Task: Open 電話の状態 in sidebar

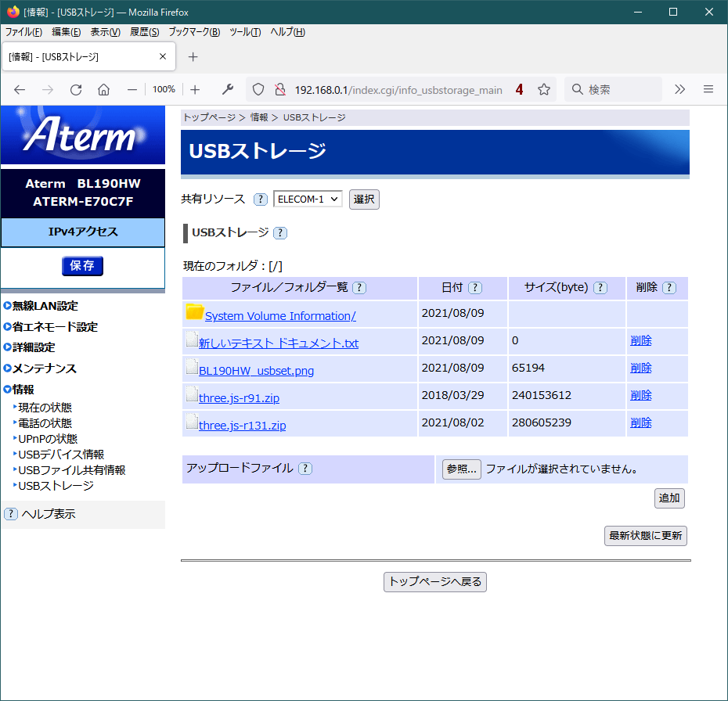Action: pyautogui.click(x=45, y=423)
